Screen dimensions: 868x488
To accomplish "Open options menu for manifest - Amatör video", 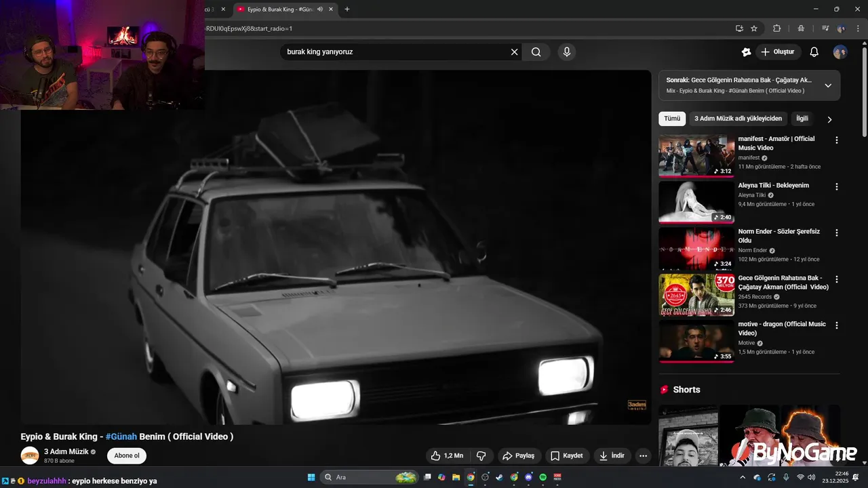I will click(836, 140).
